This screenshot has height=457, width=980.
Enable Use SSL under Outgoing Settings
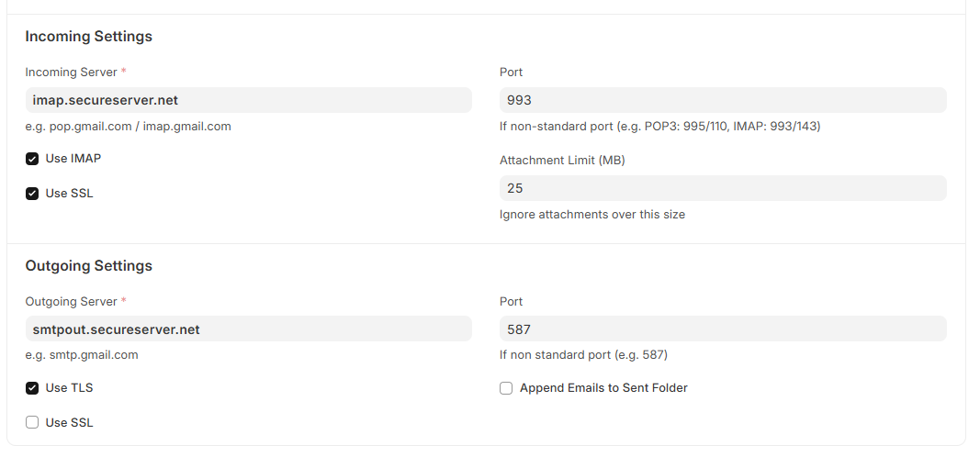pos(32,423)
